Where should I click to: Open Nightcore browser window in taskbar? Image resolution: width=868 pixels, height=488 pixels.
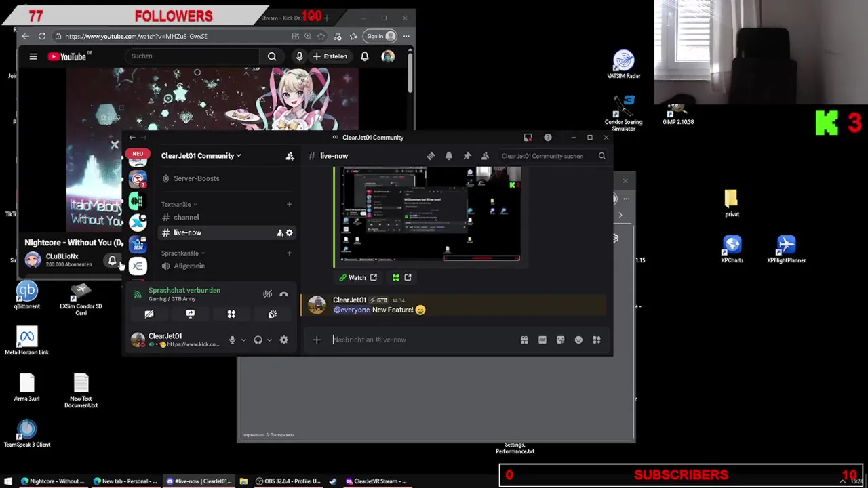click(x=52, y=481)
